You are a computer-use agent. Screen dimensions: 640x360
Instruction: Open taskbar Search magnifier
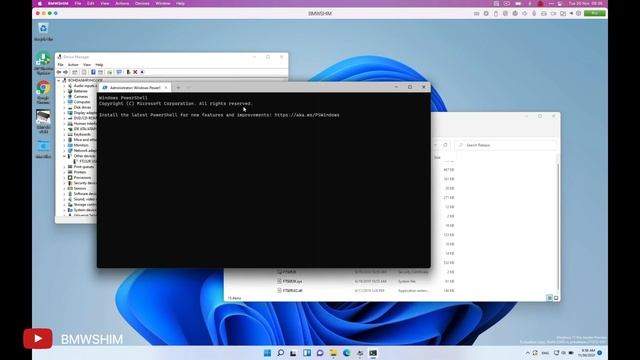click(280, 353)
